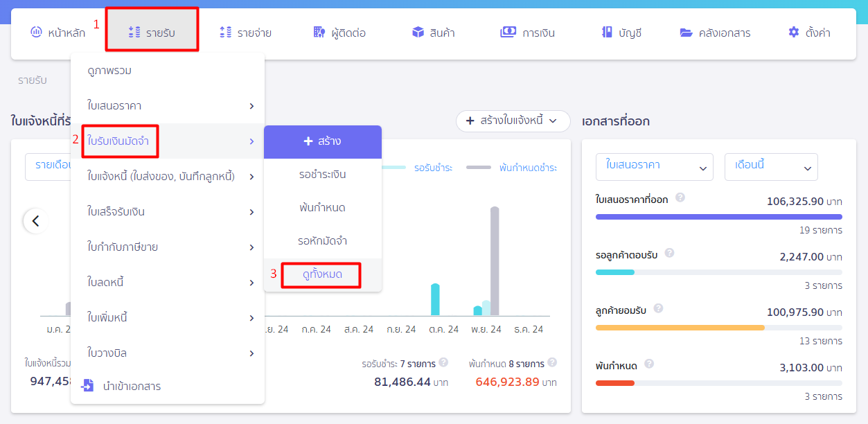Click the รายจ่าย expenses icon

pyautogui.click(x=225, y=32)
